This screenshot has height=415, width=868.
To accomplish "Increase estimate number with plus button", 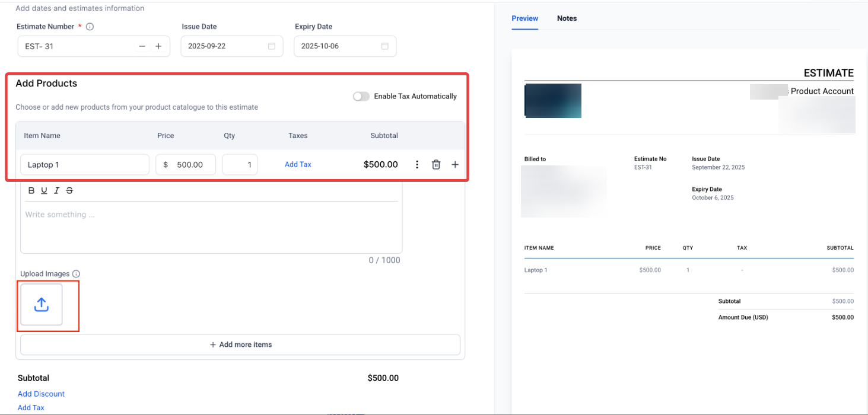I will click(158, 46).
